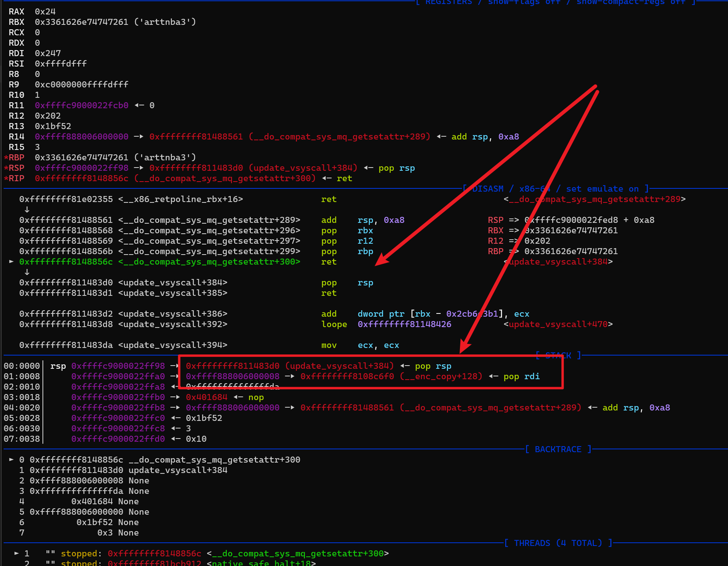
Task: Click the add rsp, 0xa8 instruction address 0xffffffff81488561
Action: 66,220
